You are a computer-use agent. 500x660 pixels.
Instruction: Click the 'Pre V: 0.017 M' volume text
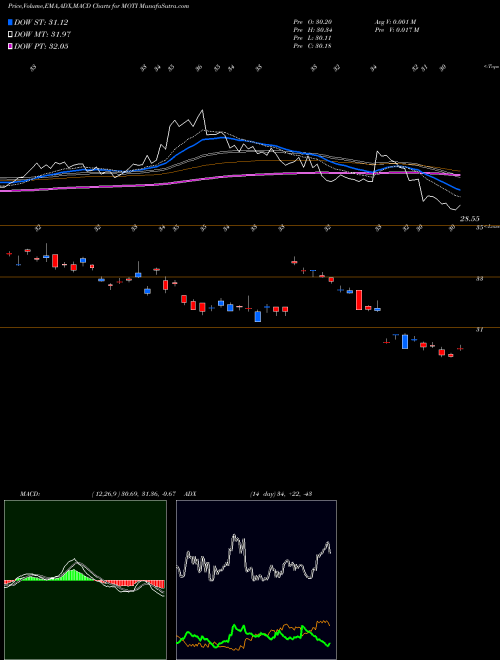click(x=397, y=30)
